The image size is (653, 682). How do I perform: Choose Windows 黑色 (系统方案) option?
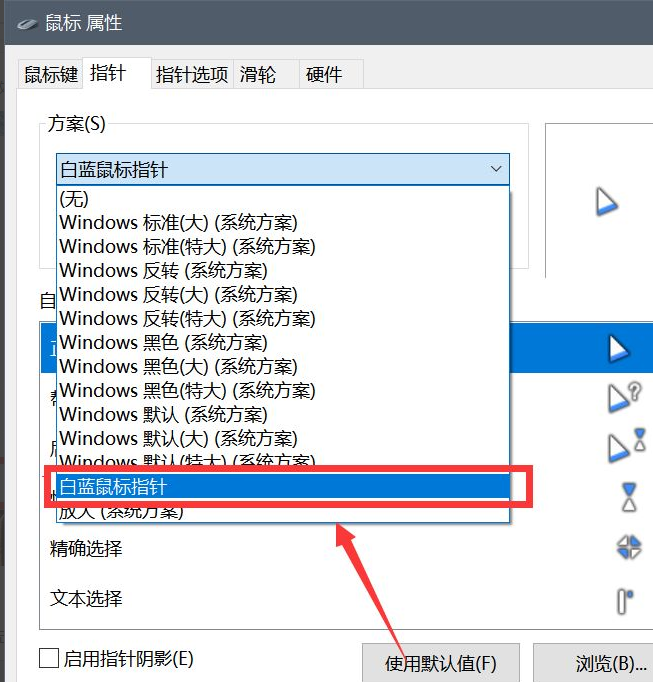coord(163,343)
